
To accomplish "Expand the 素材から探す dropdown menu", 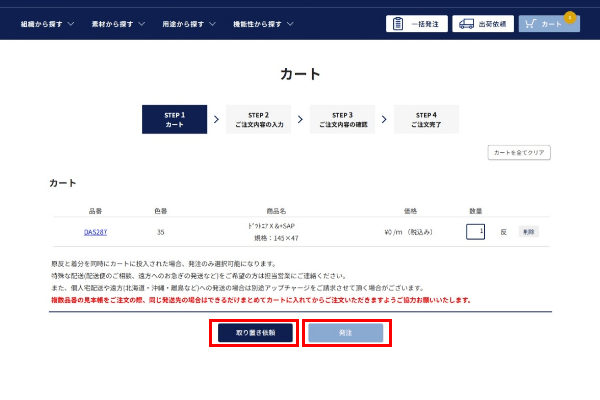I will point(118,23).
